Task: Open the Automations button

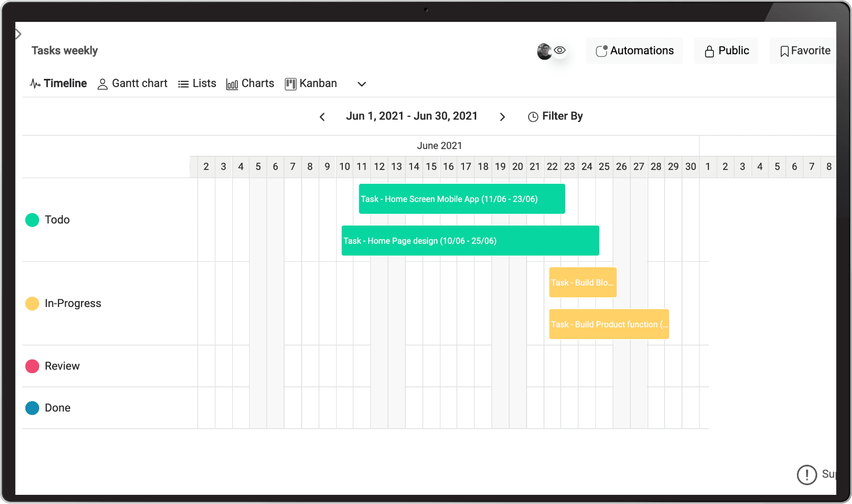Action: [635, 51]
